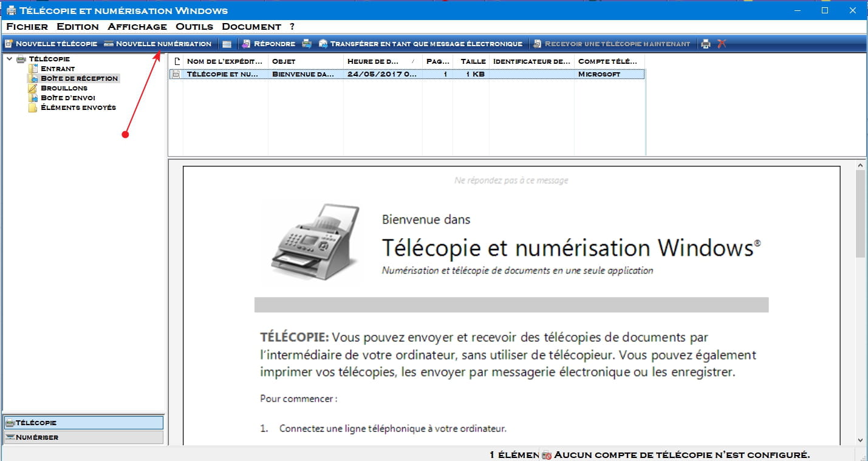Open the Boîte d'envoi folder
The height and width of the screenshot is (461, 868).
click(67, 98)
